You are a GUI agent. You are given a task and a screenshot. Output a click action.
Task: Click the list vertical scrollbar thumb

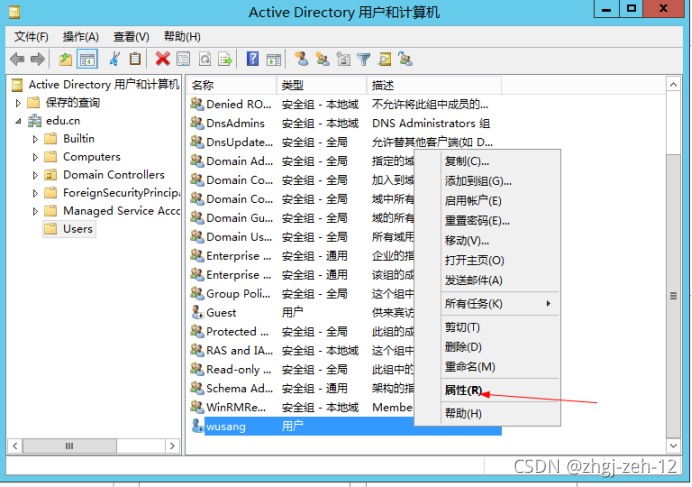click(x=673, y=296)
